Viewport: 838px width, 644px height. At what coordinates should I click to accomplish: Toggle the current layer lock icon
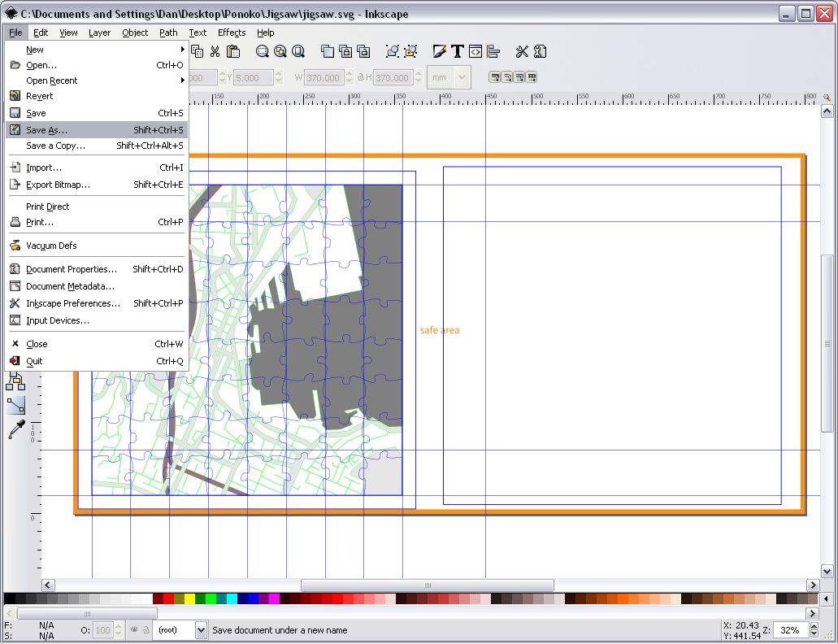tap(146, 629)
